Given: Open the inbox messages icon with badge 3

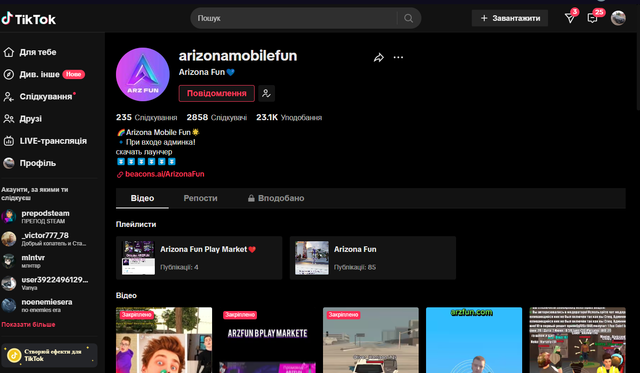Looking at the screenshot, I should point(570,18).
